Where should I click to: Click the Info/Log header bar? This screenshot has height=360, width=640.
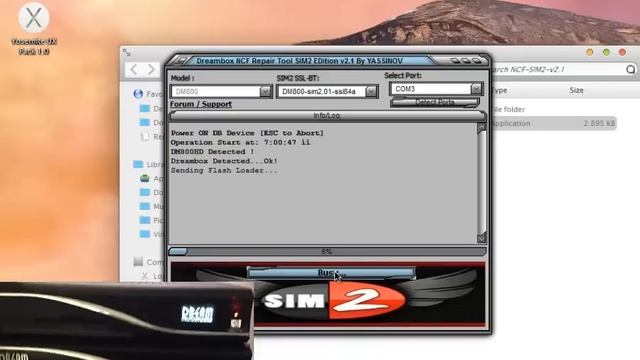pyautogui.click(x=327, y=116)
